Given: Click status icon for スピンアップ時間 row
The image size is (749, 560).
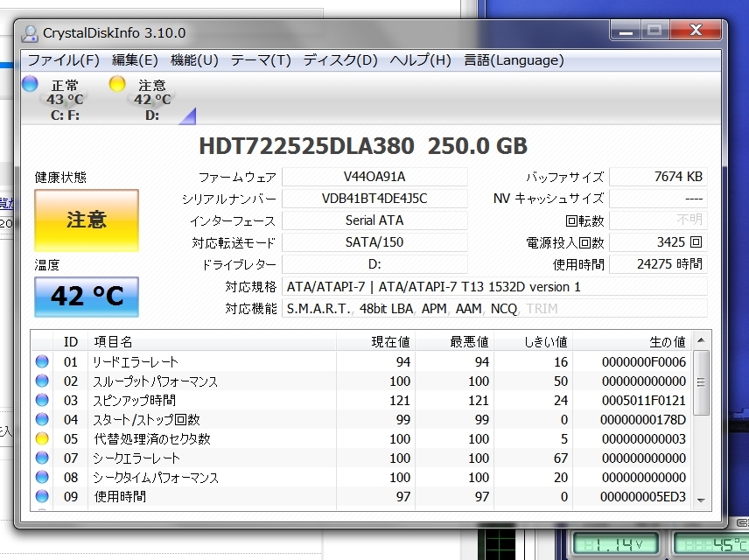Looking at the screenshot, I should 42,401.
